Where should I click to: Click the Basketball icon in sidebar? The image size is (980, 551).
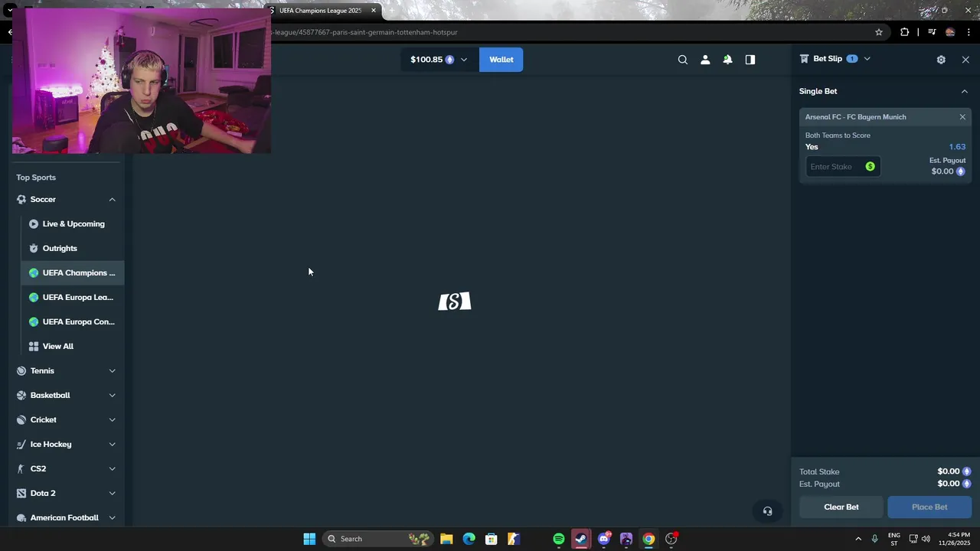[x=21, y=396]
